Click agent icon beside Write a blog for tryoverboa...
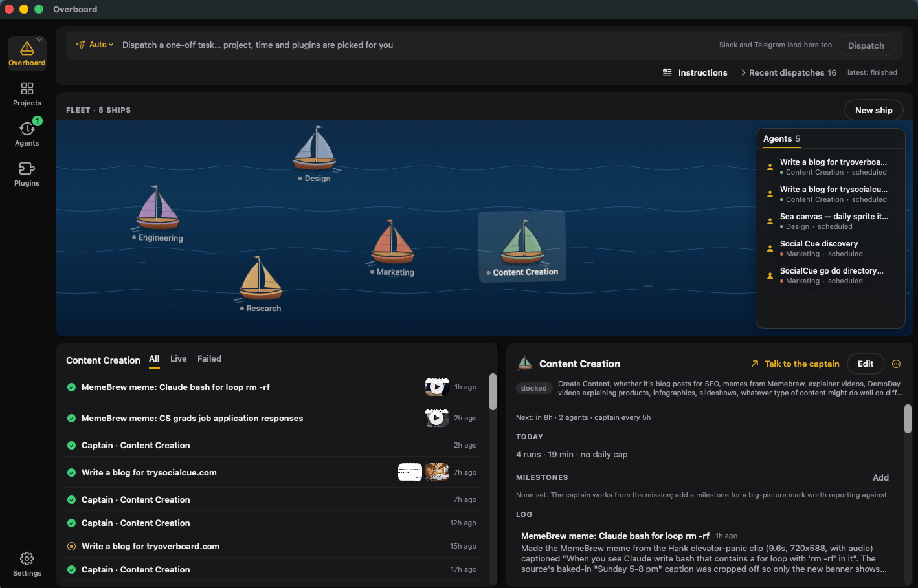Viewport: 918px width, 588px height. pos(770,167)
